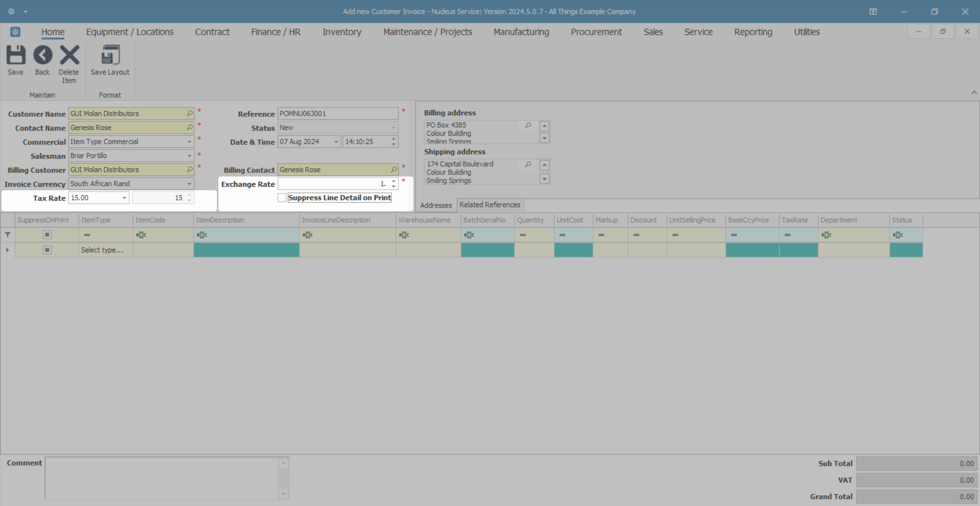Image resolution: width=980 pixels, height=506 pixels.
Task: Open the Home ribbon tab
Action: click(53, 32)
